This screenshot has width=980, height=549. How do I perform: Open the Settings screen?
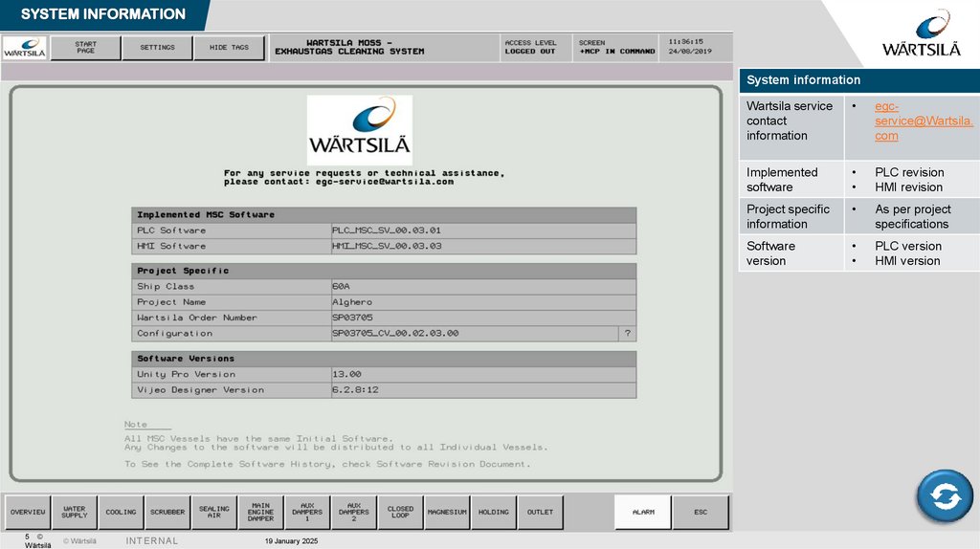tap(158, 48)
